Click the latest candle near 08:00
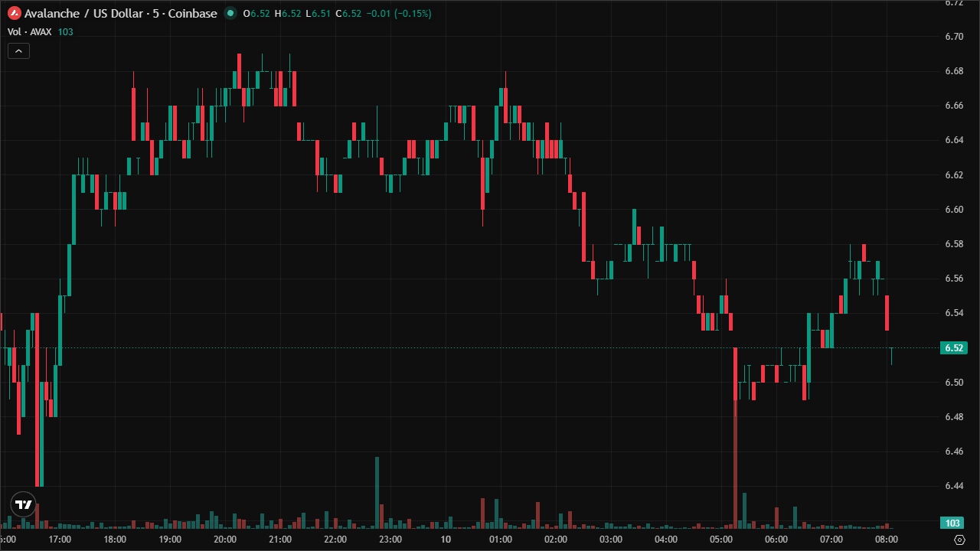980x551 pixels. [892, 356]
